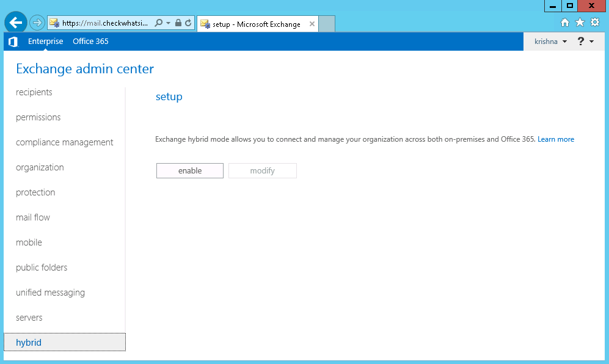The height and width of the screenshot is (364, 609).
Task: Click the help question mark icon
Action: [581, 41]
